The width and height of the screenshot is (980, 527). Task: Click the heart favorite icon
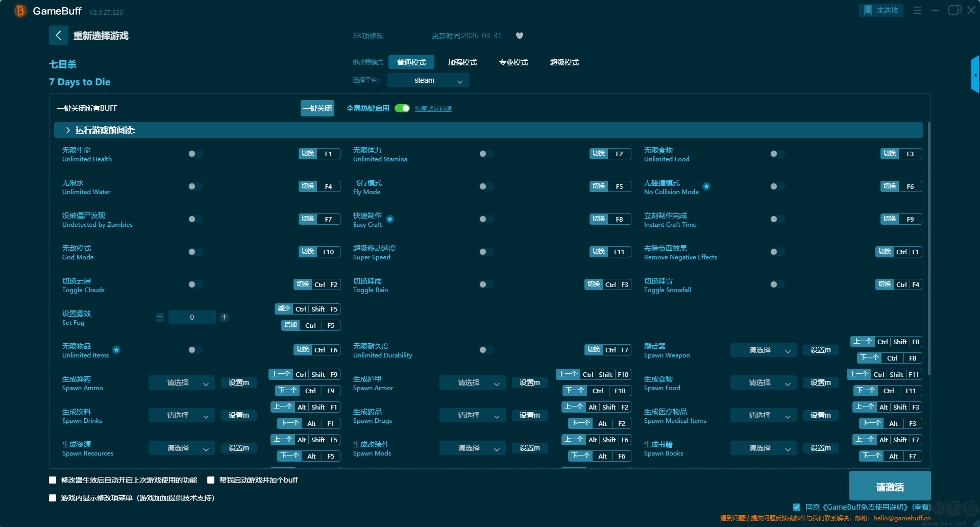tap(520, 36)
